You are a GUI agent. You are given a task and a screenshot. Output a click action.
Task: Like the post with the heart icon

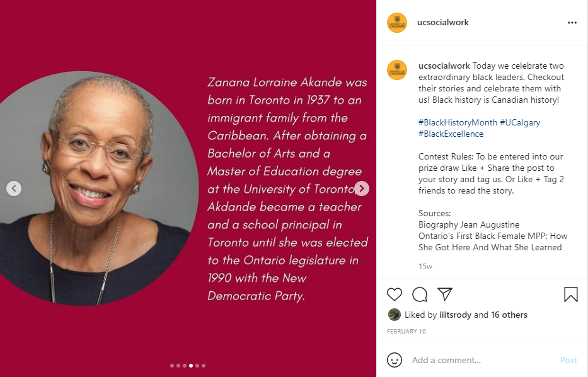coord(395,294)
